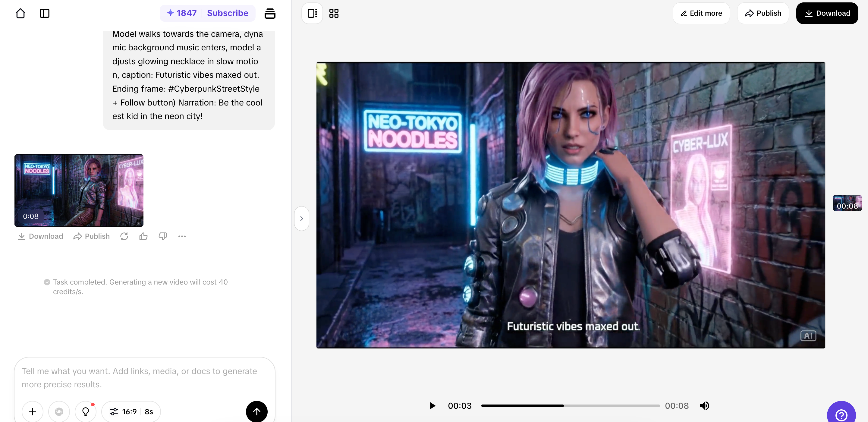This screenshot has width=868, height=422.
Task: Click the plus icon to add media
Action: pos(33,411)
